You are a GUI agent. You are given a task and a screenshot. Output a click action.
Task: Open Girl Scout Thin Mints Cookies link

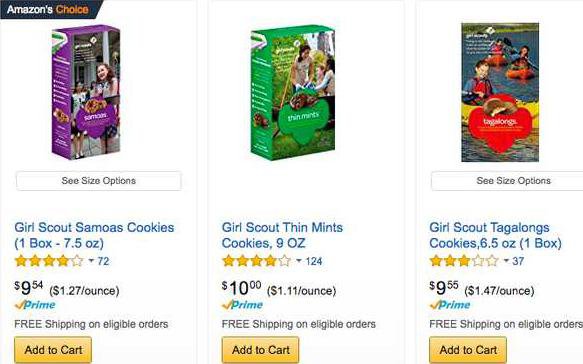tap(282, 235)
